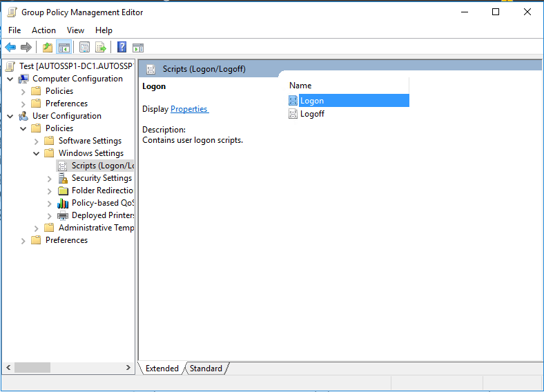Click the Policy-based QoS chart icon
Image resolution: width=544 pixels, height=392 pixels.
(63, 203)
